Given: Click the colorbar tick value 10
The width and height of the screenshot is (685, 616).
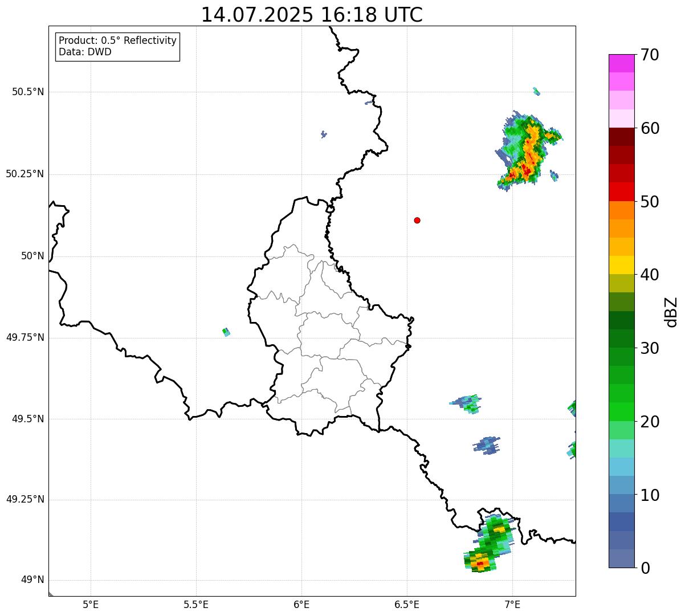Looking at the screenshot, I should tap(650, 495).
